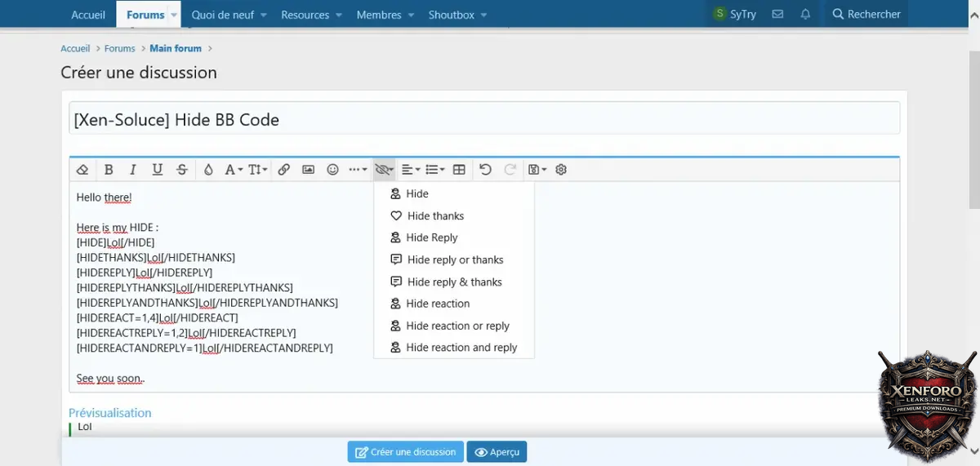Insert a link with chain icon
Screen dimensions: 980x466
point(283,170)
